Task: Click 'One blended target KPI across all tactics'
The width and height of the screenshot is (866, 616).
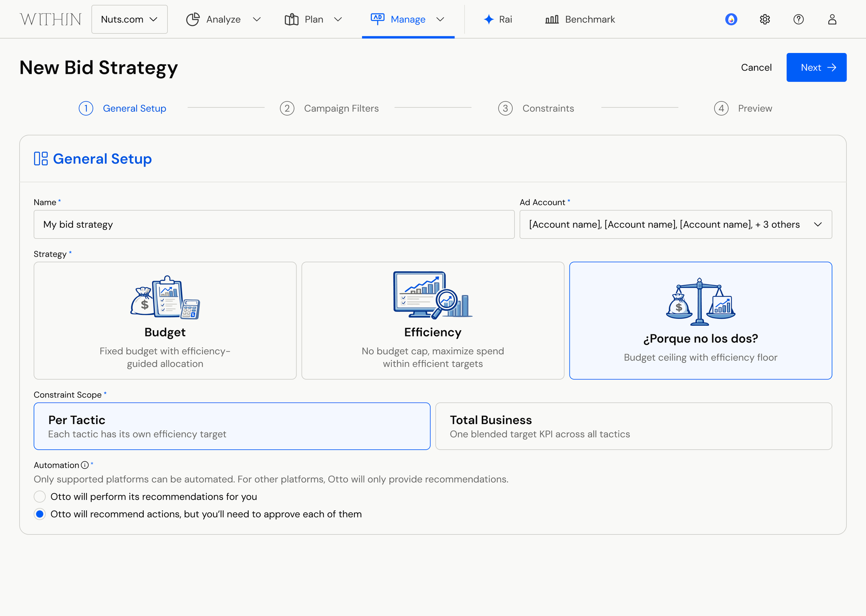Action: tap(540, 434)
